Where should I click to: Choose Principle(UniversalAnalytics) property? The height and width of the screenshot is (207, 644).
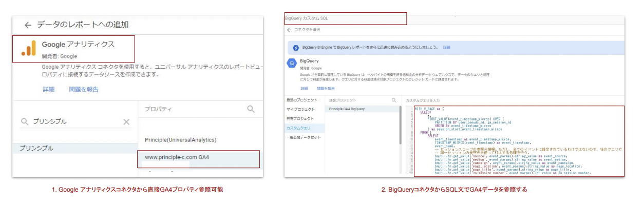[180, 140]
